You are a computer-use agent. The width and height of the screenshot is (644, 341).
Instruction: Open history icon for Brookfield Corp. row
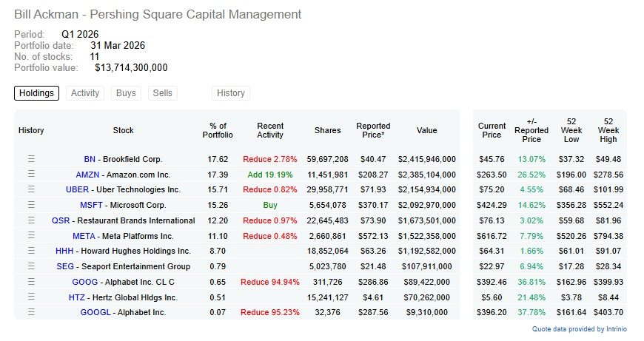pos(31,159)
